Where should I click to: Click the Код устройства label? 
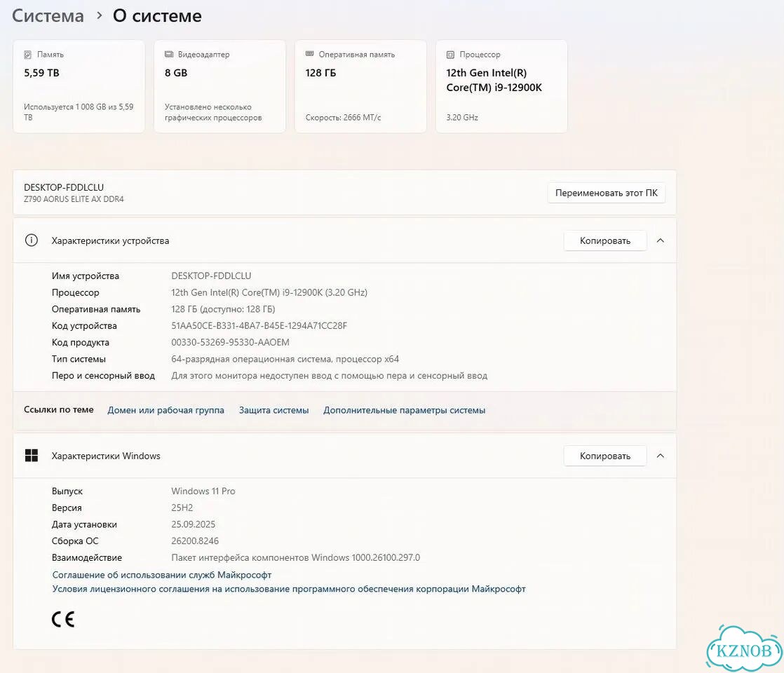pyautogui.click(x=84, y=325)
